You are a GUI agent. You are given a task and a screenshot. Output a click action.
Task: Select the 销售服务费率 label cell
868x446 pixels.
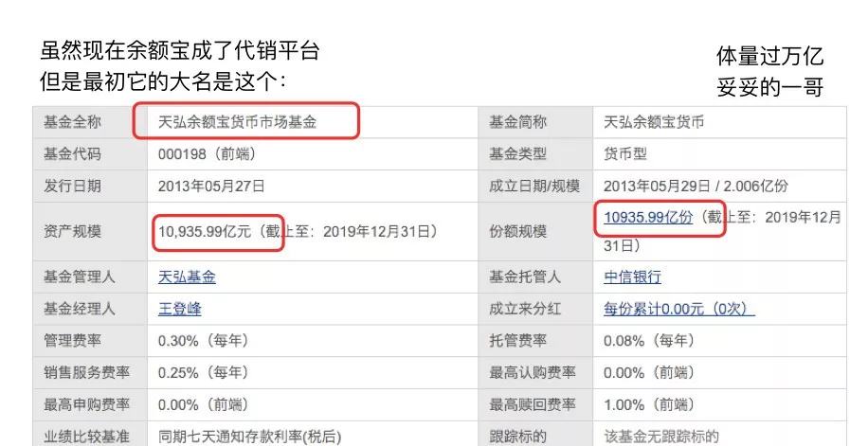[90, 372]
